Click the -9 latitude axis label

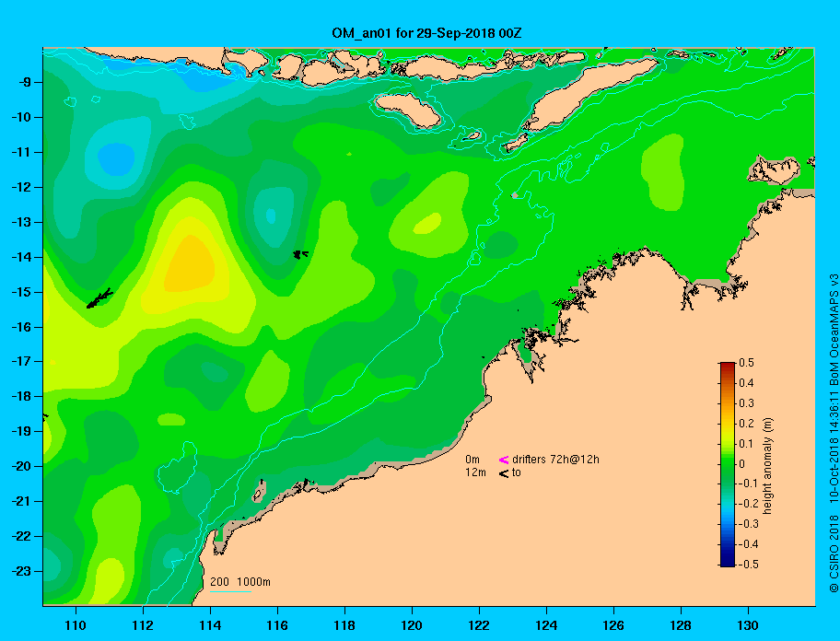25,83
